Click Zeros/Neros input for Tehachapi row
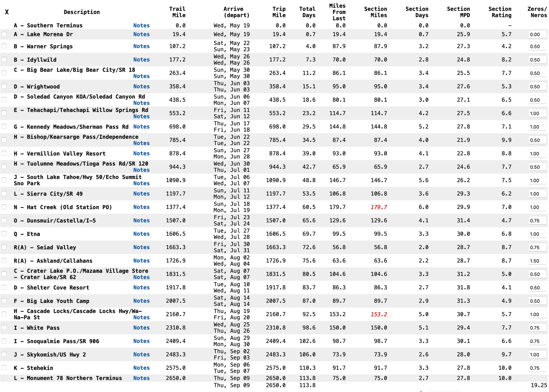Screen dimensions: 549x392 tap(537, 113)
